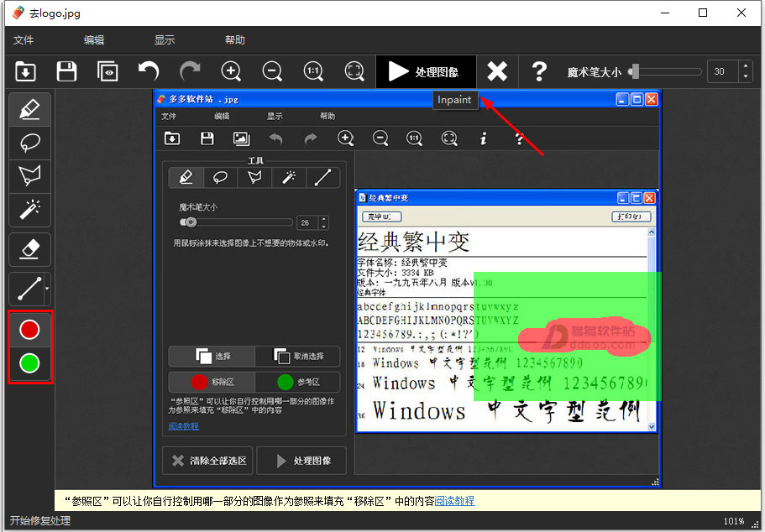Screen dimensions: 765x532
Task: Click the inner window's 魔术笔大小 slider handle
Action: click(x=191, y=222)
